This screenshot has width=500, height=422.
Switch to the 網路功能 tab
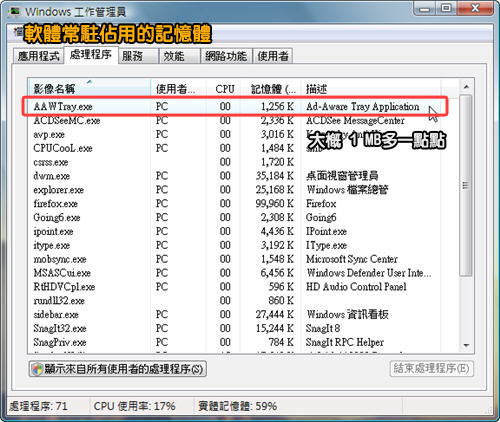coord(226,56)
